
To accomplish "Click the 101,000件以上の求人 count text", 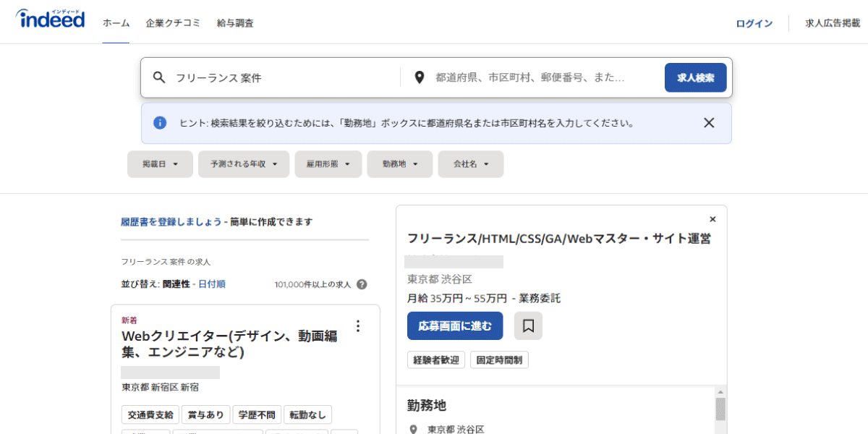I will pyautogui.click(x=312, y=284).
